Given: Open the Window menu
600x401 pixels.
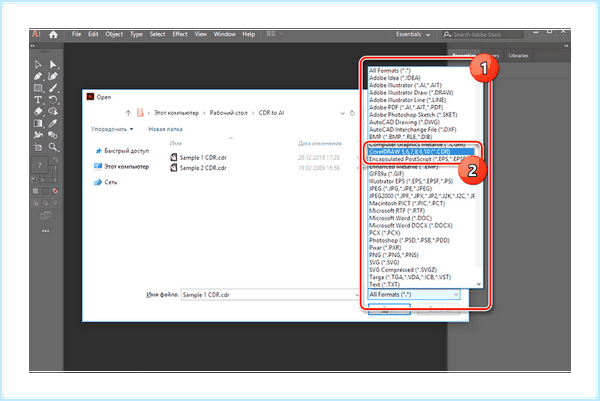Looking at the screenshot, I should point(225,34).
